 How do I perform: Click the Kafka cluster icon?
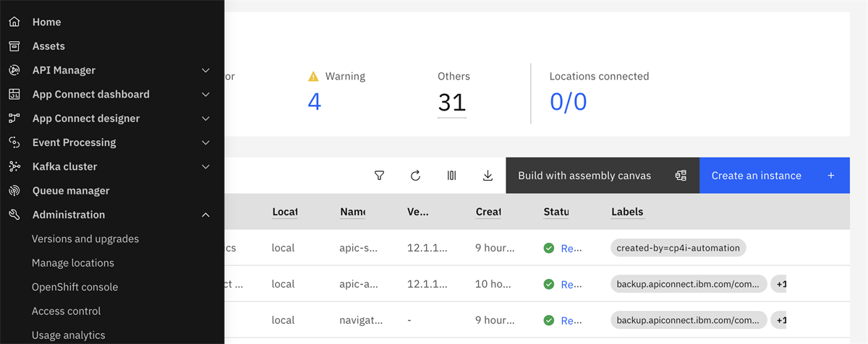tap(14, 166)
